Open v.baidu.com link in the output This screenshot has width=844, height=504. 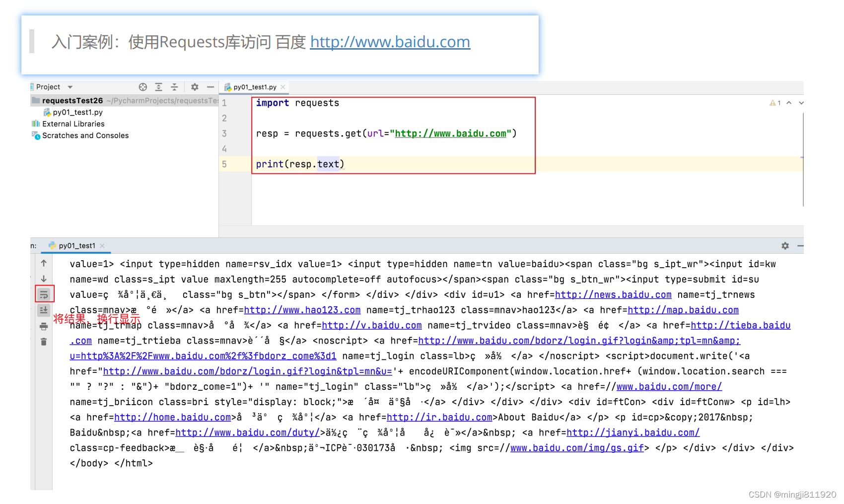[372, 326]
